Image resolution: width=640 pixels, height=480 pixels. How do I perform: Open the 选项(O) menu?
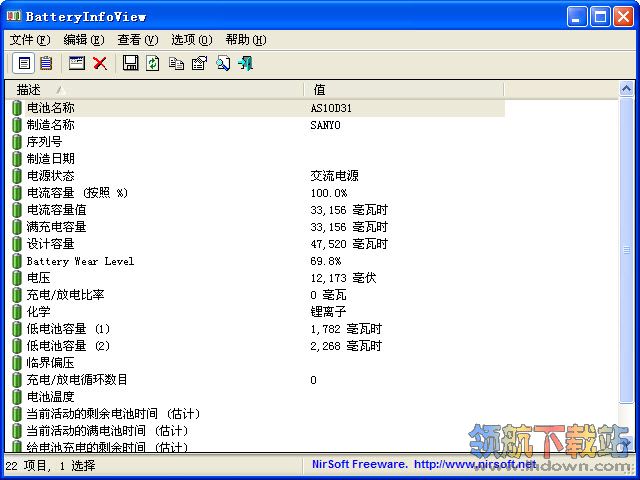coord(191,40)
